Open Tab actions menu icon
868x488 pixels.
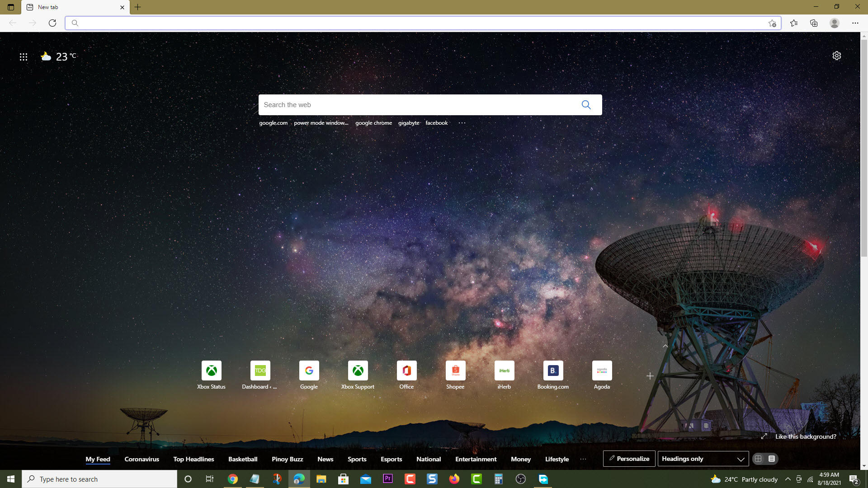(x=11, y=7)
